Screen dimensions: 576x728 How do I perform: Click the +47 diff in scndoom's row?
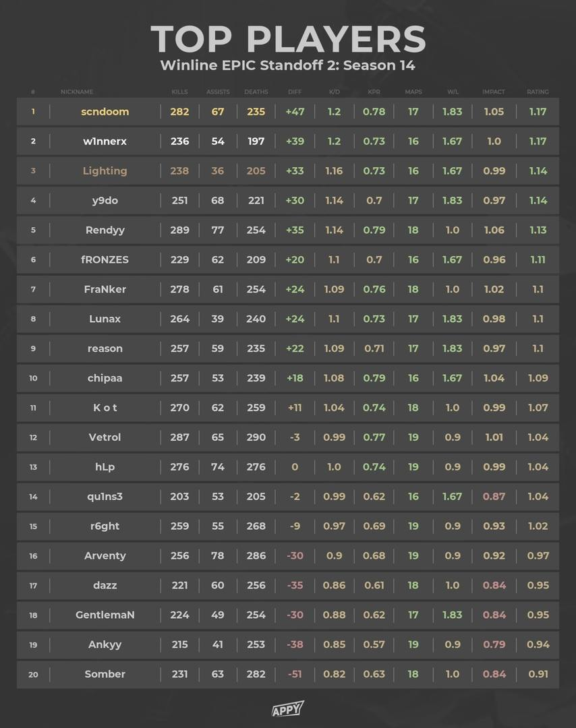point(295,112)
